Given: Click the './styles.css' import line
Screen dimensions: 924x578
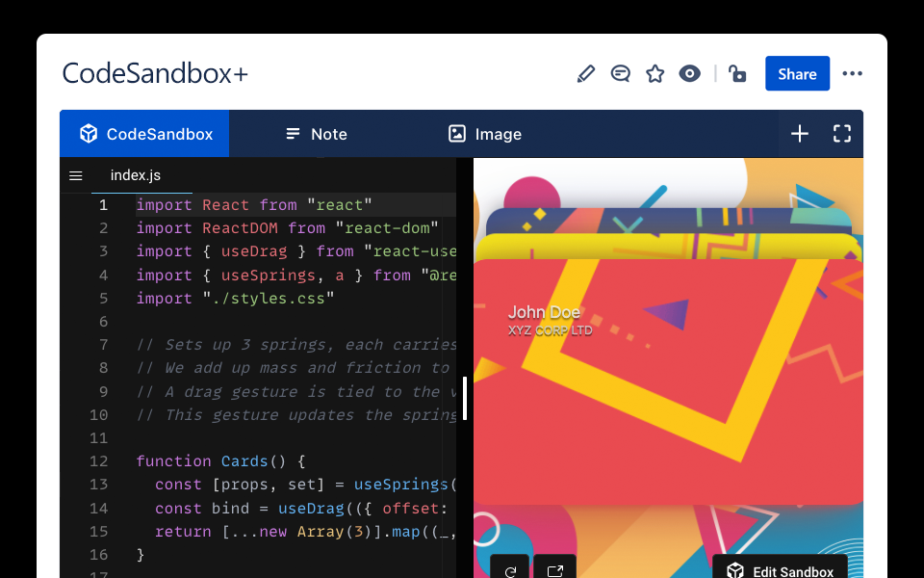Looking at the screenshot, I should (235, 299).
